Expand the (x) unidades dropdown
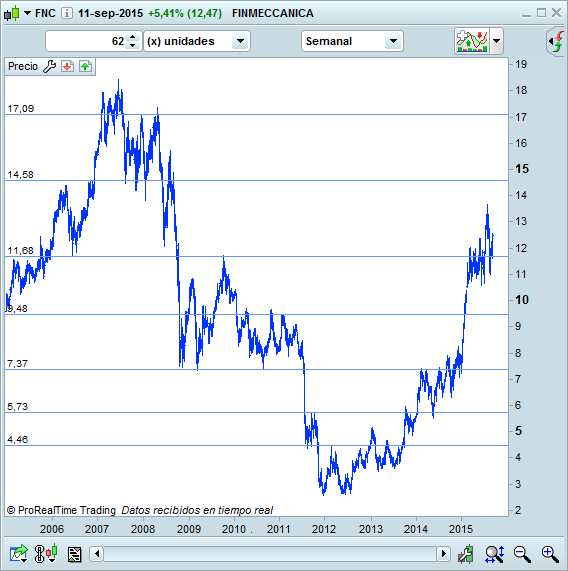The height and width of the screenshot is (571, 568). tap(197, 41)
